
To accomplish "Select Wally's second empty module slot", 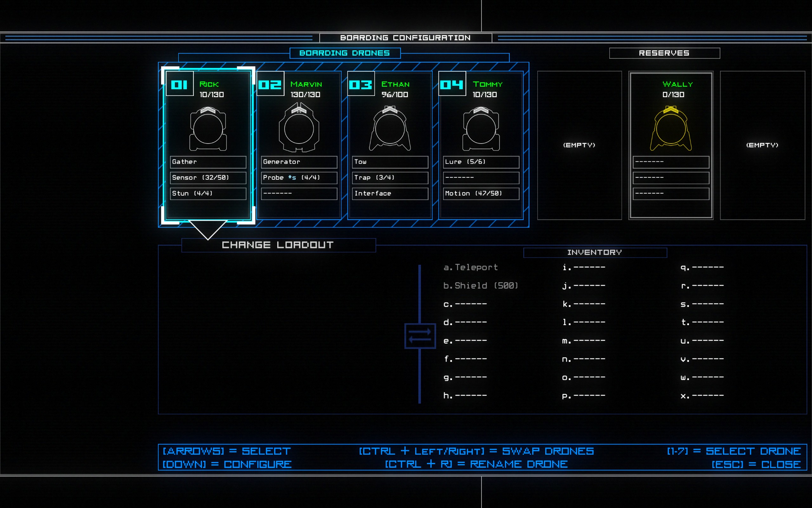I will click(x=671, y=178).
